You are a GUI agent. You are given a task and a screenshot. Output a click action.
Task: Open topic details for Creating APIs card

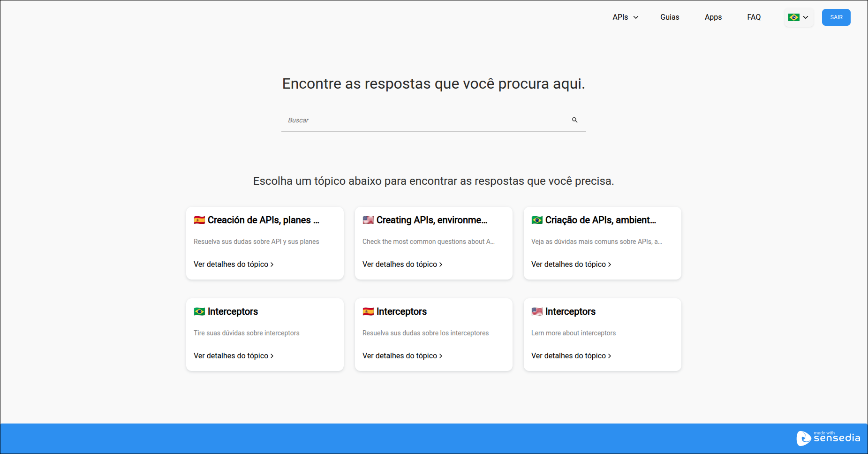click(x=402, y=265)
